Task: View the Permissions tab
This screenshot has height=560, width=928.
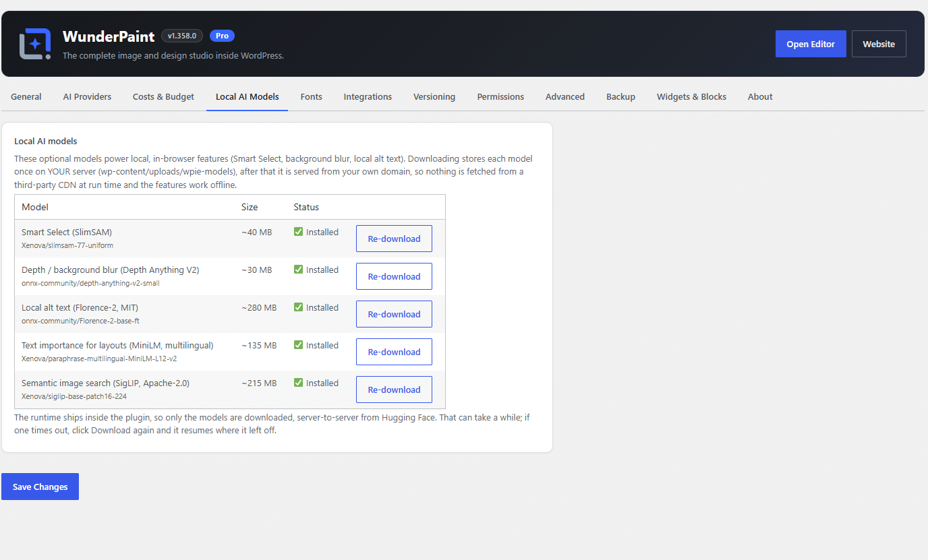Action: pyautogui.click(x=500, y=97)
